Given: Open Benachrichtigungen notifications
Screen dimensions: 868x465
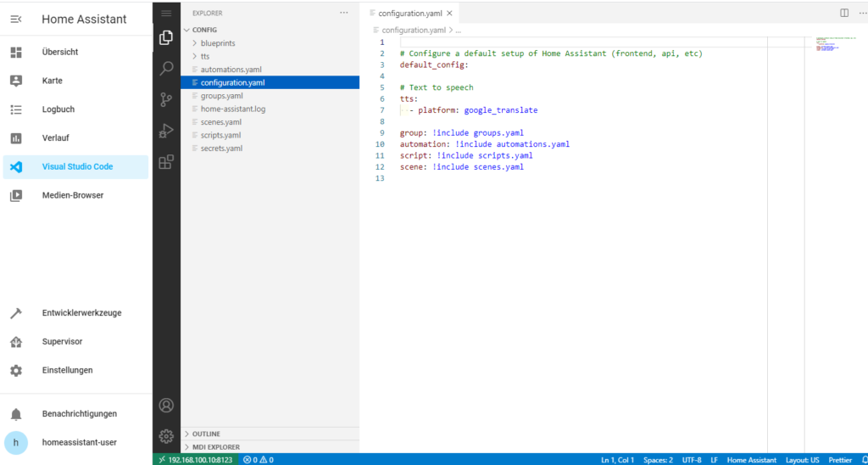Looking at the screenshot, I should [x=75, y=413].
